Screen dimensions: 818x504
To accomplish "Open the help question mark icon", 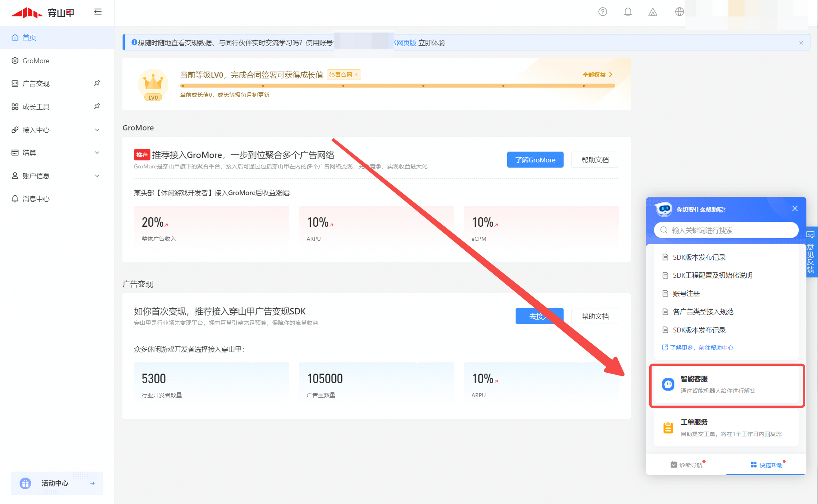I will click(x=602, y=12).
